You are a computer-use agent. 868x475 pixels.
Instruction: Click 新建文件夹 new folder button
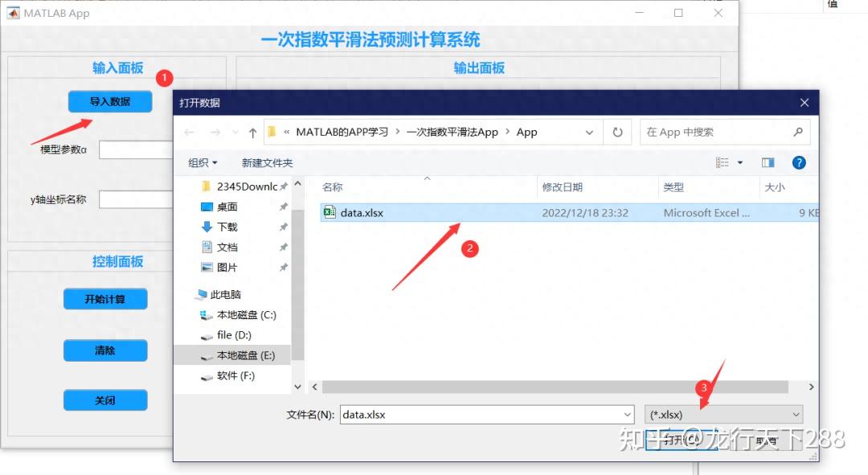point(267,163)
